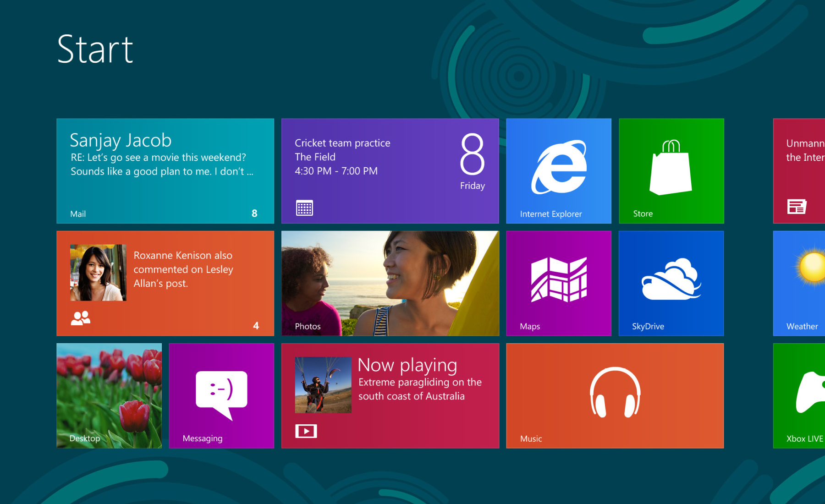Click the Xbox LIVE label
The width and height of the screenshot is (825, 504).
(805, 438)
